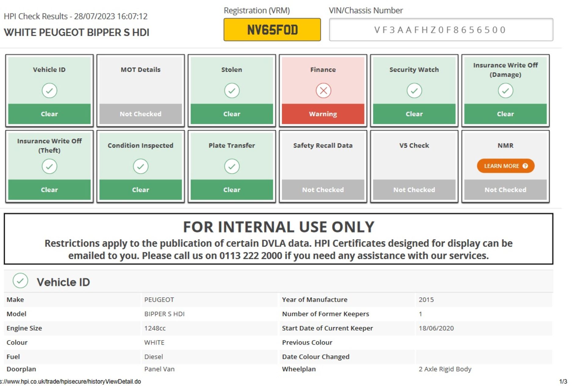The width and height of the screenshot is (586, 392).
Task: Click the Security Watch check icon
Action: point(414,91)
